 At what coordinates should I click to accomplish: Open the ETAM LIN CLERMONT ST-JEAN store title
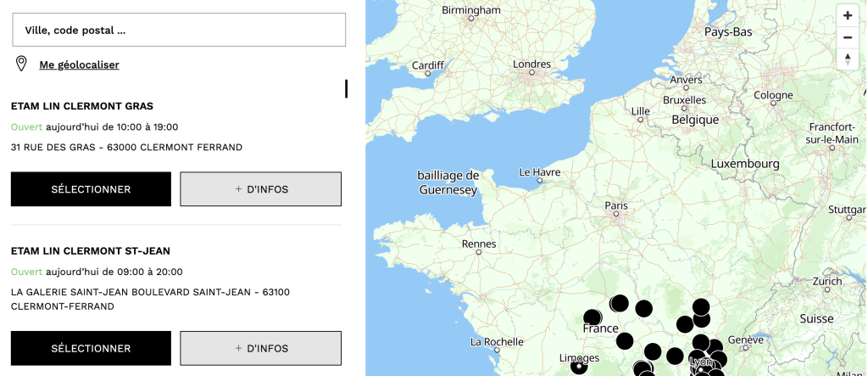click(x=91, y=251)
